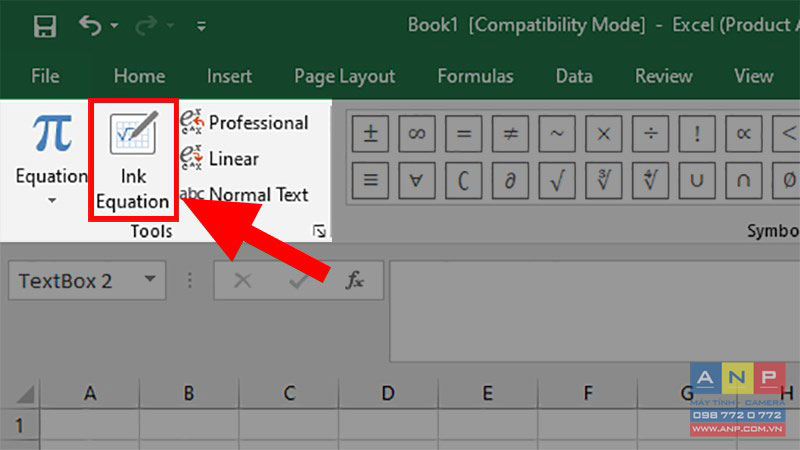This screenshot has width=800, height=450.
Task: Toggle Normal Text option
Action: (244, 194)
